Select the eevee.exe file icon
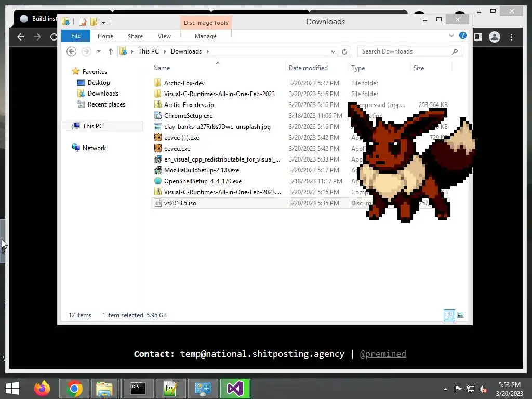The width and height of the screenshot is (532, 399). click(157, 148)
